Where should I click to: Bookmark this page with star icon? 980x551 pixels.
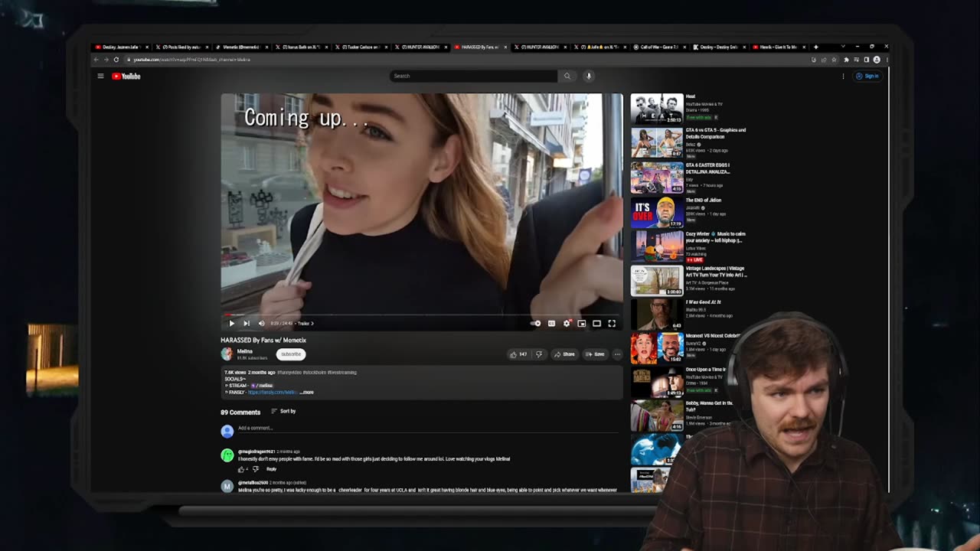pyautogui.click(x=834, y=60)
